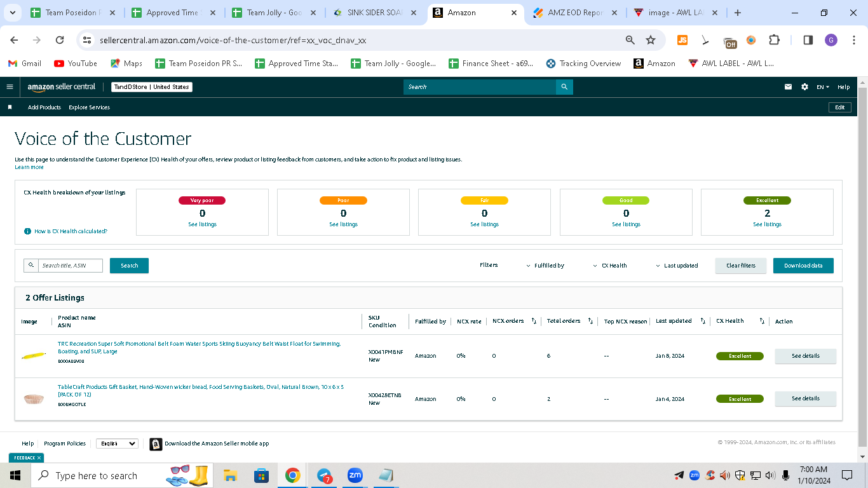
Task: Click the Amazon Seller Central logo
Action: [62, 87]
